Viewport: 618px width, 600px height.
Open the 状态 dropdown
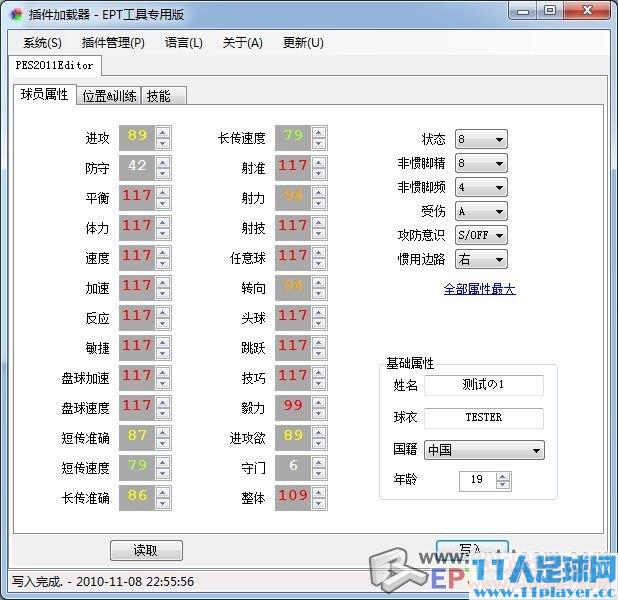point(481,139)
